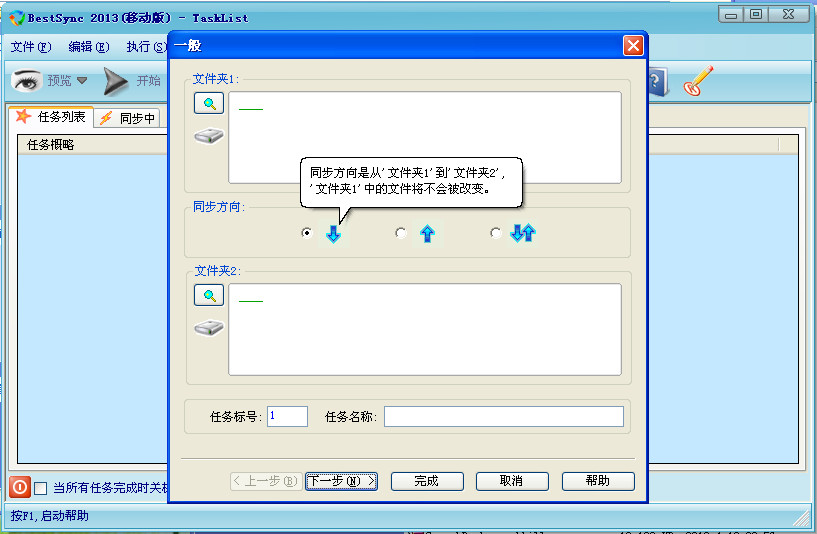Click the up arrow sync direction icon

click(427, 233)
